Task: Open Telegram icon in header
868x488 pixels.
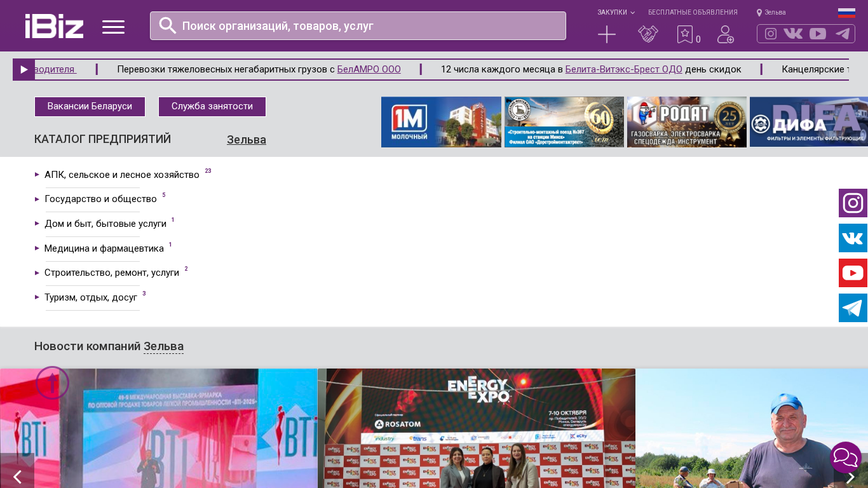Action: pos(843,34)
